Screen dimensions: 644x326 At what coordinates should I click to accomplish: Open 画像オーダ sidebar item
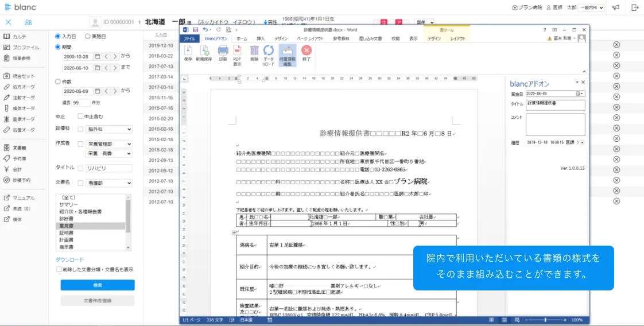pyautogui.click(x=19, y=119)
